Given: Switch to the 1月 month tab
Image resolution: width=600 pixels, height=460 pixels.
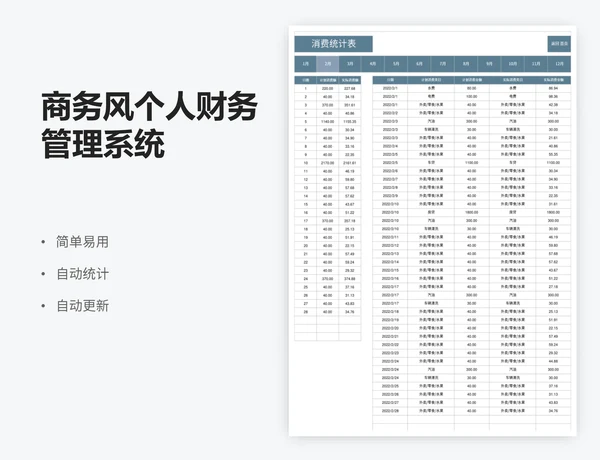Looking at the screenshot, I should [x=305, y=64].
